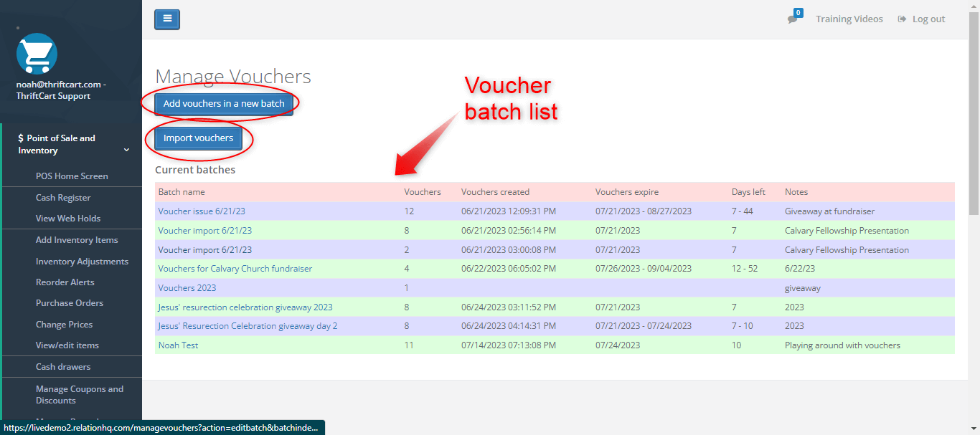Collapse the Point of Sale and Inventory section
This screenshot has height=435, width=980.
click(x=128, y=150)
